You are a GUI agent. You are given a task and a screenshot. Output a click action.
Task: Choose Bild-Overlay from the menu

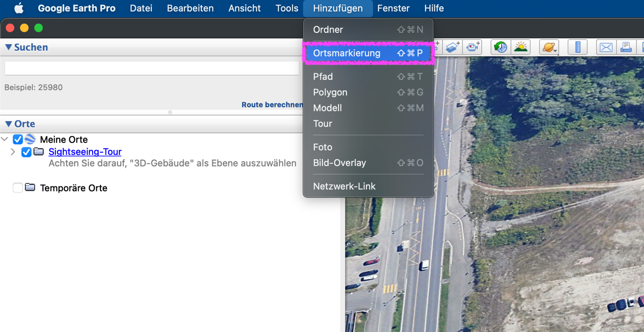[x=368, y=163]
